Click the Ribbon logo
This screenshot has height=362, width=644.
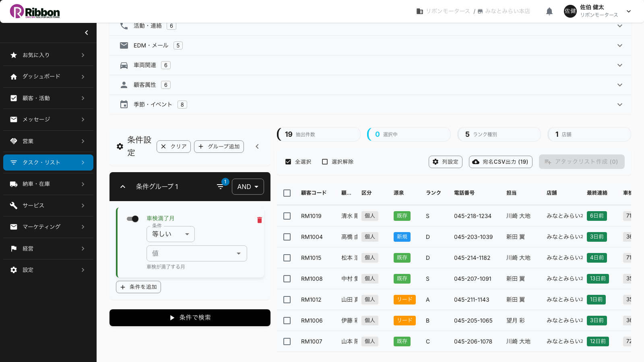click(x=35, y=11)
